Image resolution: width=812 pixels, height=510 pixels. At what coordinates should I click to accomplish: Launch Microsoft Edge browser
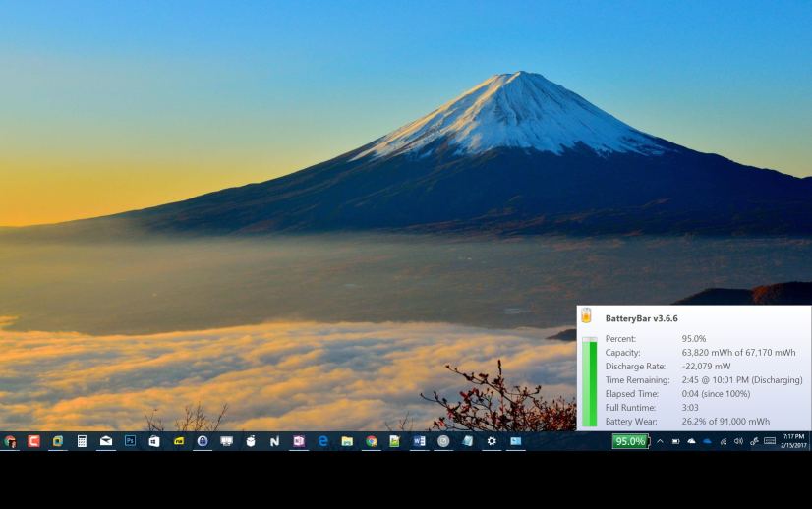pyautogui.click(x=323, y=441)
